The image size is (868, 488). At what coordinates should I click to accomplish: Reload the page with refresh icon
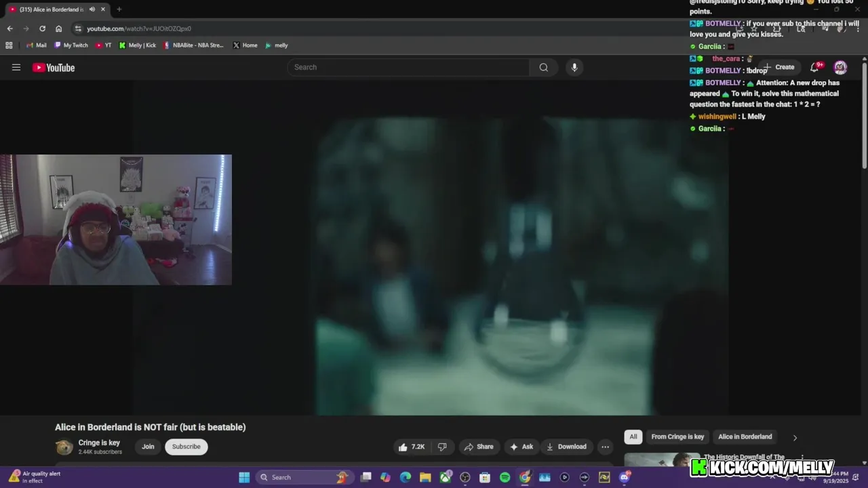point(42,28)
